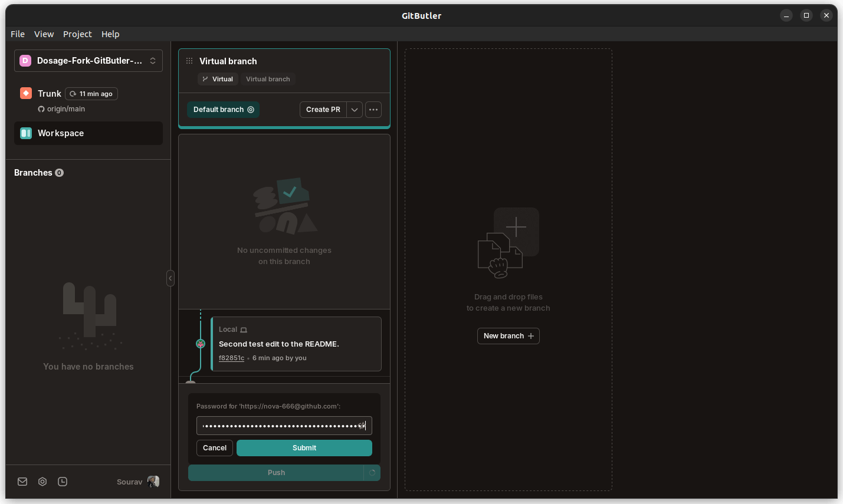Open commit f82851c link
Image resolution: width=843 pixels, height=504 pixels.
tap(231, 357)
